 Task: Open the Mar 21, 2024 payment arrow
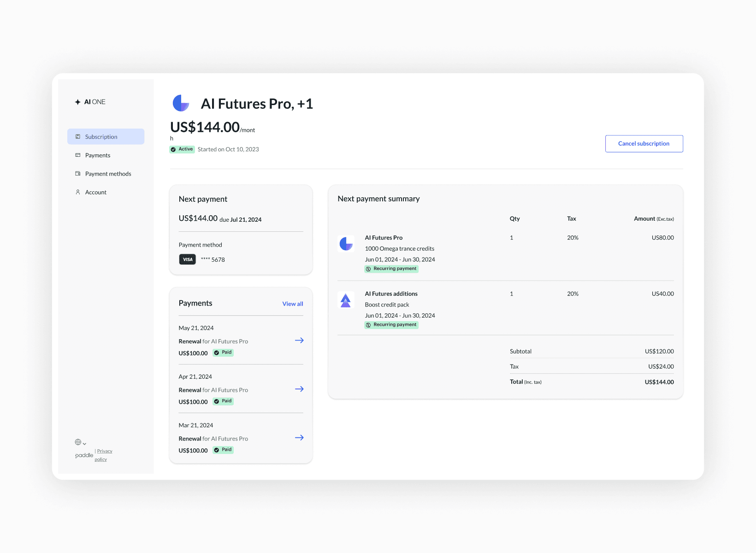click(299, 437)
